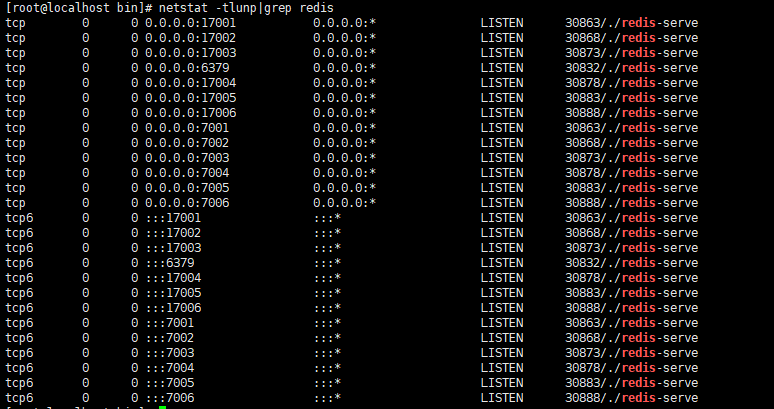The height and width of the screenshot is (409, 774).
Task: Click 30868/./redis-serve in the 0.0.0.0:7002 row
Action: 631,143
